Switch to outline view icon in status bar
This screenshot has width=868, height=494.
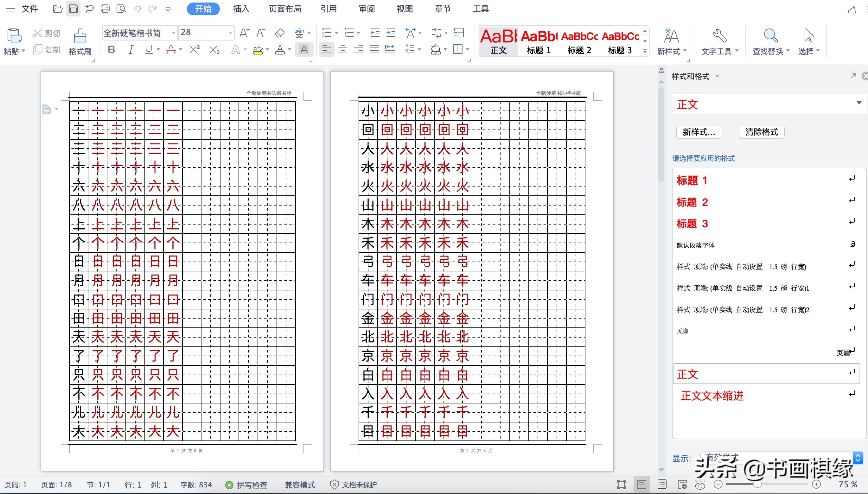[x=662, y=484]
